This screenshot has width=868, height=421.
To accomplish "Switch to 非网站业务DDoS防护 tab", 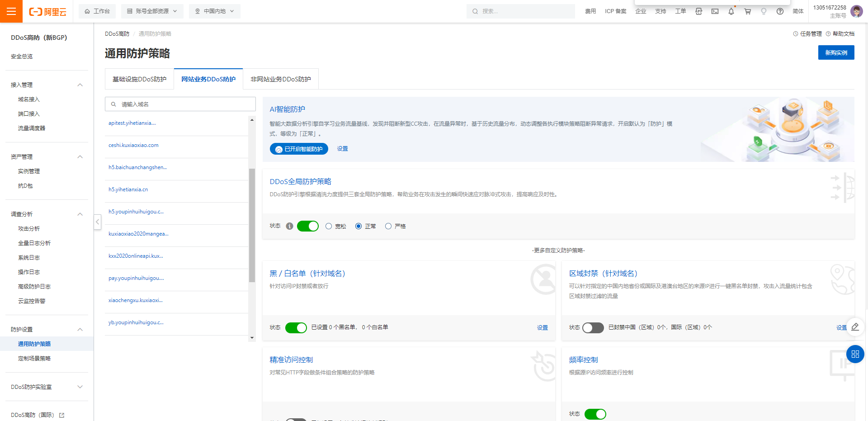I will 281,79.
